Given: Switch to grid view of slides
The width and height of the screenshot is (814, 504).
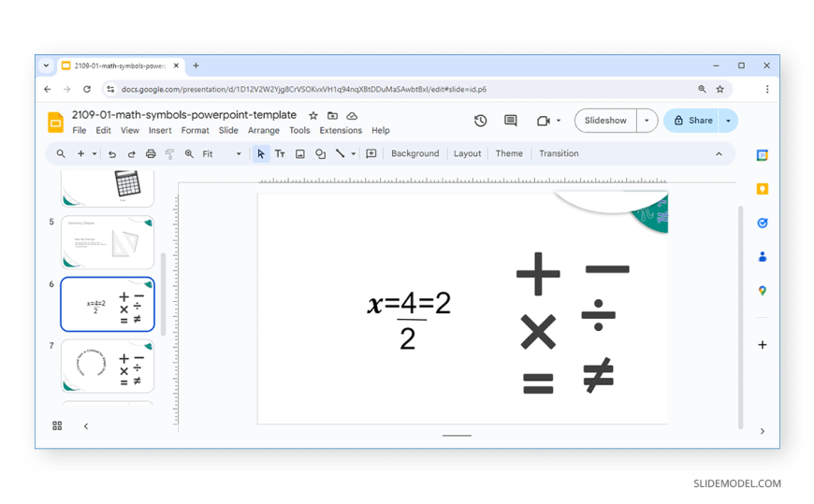Looking at the screenshot, I should click(57, 425).
